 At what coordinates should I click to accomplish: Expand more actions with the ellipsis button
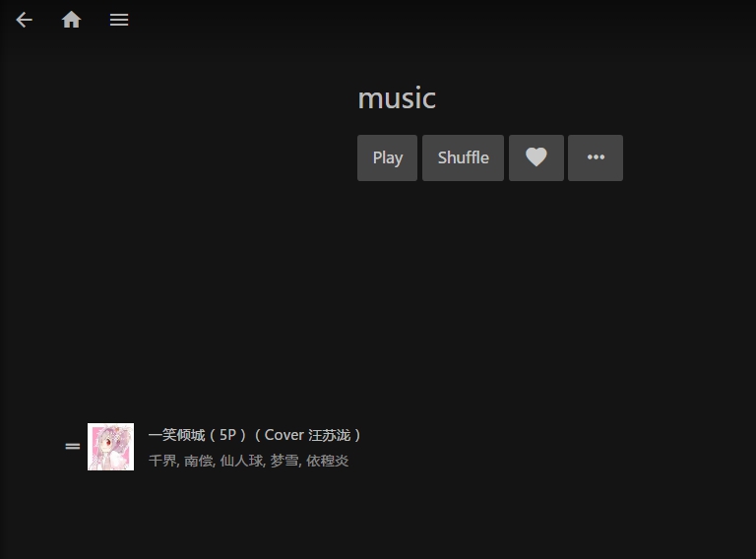click(x=596, y=157)
